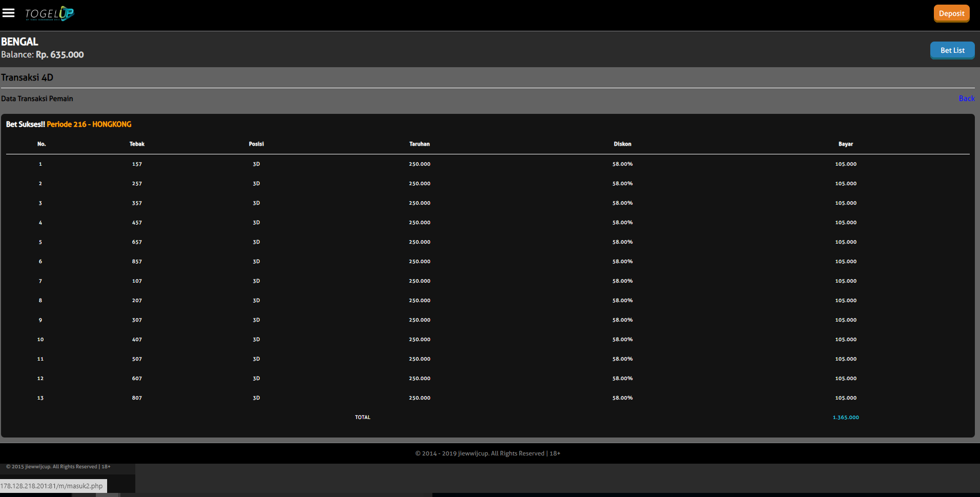Click the Taruhan column header
This screenshot has height=497, width=980.
point(419,144)
